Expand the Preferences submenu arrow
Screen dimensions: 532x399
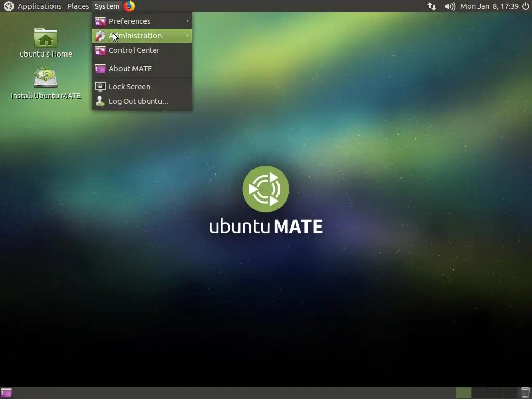(x=187, y=21)
